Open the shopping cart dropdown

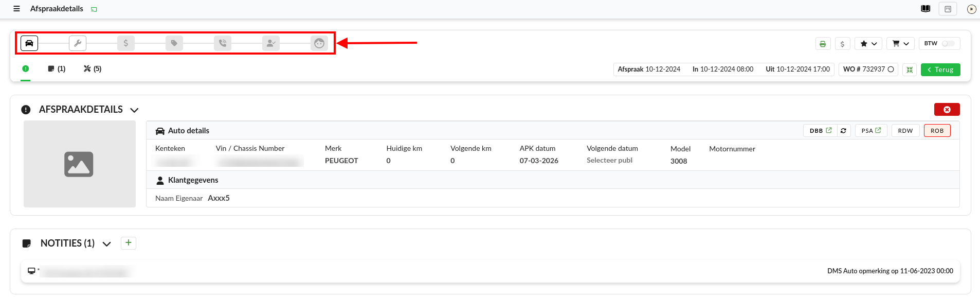[900, 44]
